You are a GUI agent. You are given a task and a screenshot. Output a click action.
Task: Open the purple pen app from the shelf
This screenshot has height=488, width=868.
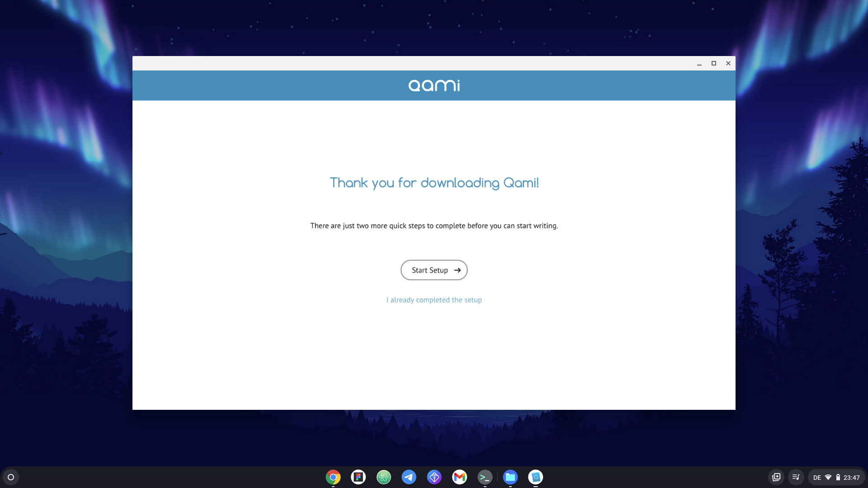coord(434,477)
